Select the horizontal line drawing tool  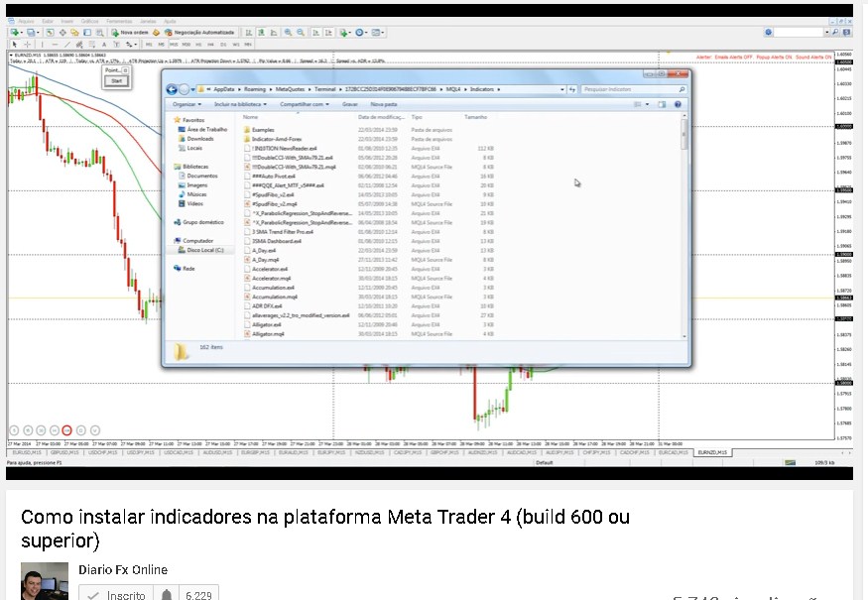coord(55,45)
